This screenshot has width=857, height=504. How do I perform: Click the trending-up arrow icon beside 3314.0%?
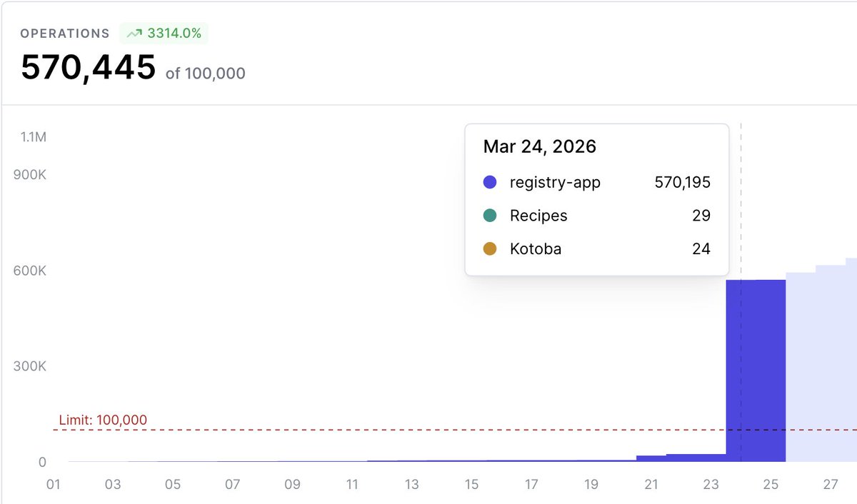pos(134,33)
